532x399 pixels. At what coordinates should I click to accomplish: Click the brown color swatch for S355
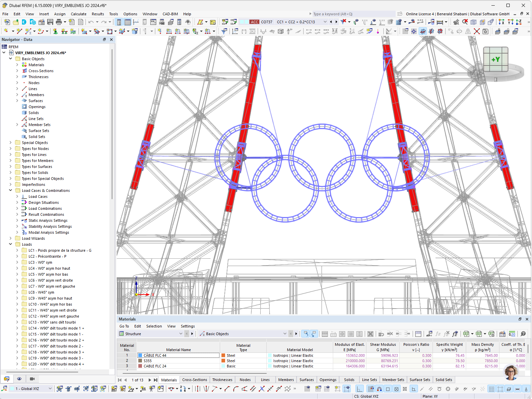click(x=140, y=361)
